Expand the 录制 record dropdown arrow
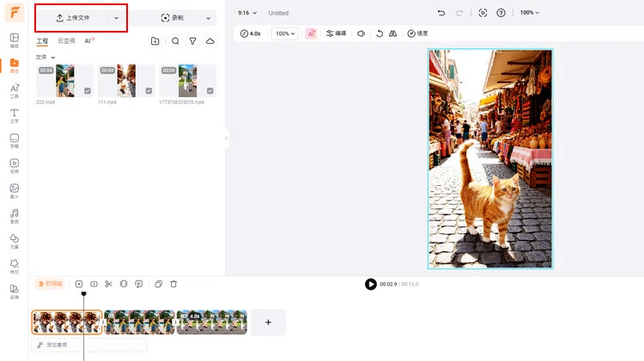Viewport: 644px width, 361px height. click(x=208, y=18)
